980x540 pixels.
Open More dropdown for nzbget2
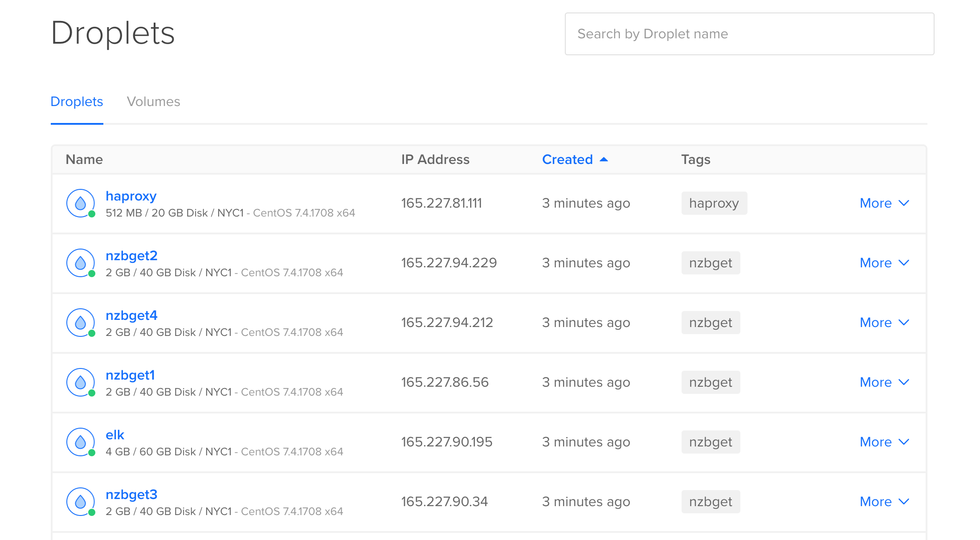click(x=884, y=263)
